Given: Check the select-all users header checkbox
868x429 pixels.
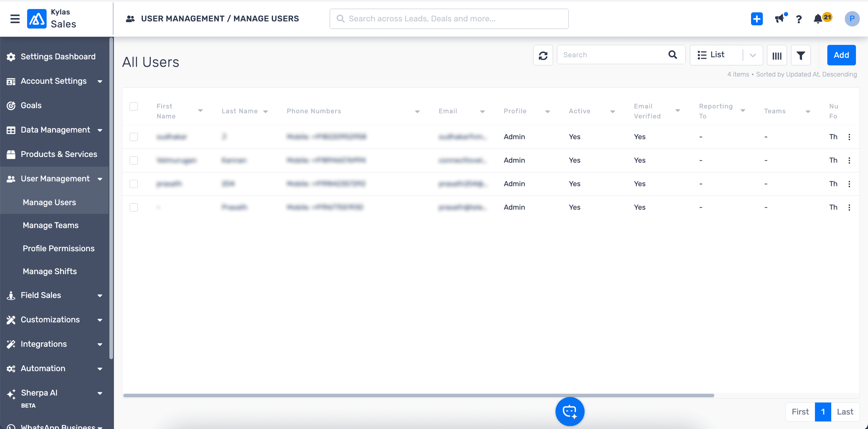Looking at the screenshot, I should [x=134, y=106].
